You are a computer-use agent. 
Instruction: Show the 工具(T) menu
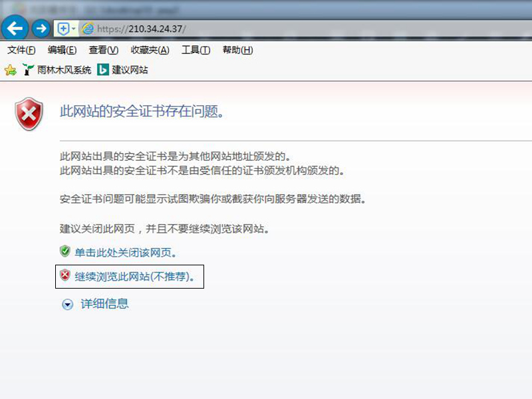[x=196, y=51]
